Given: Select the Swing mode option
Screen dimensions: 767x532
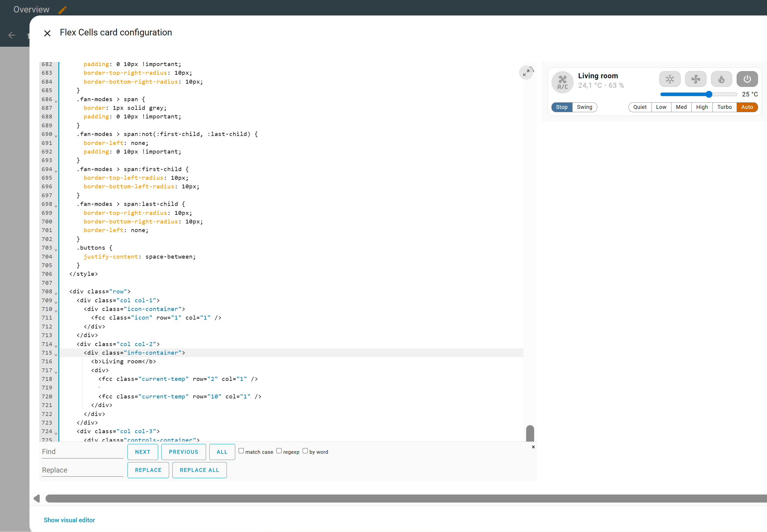Looking at the screenshot, I should pyautogui.click(x=584, y=107).
